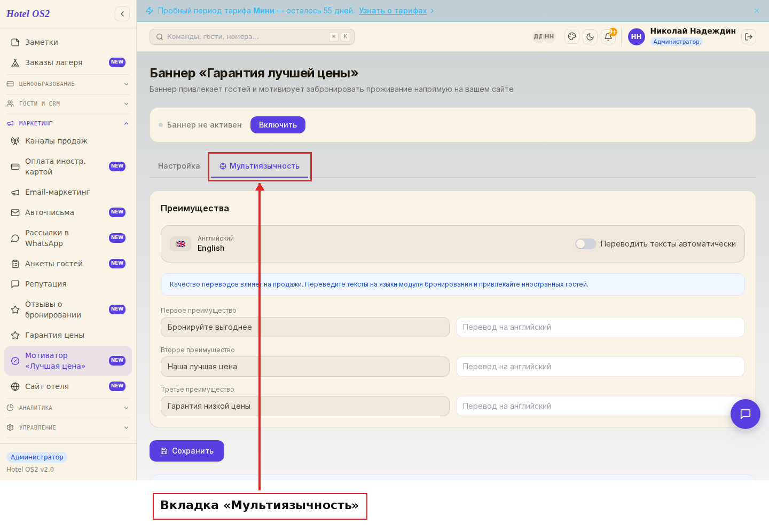769x532 pixels.
Task: Click the Николай Надеждин user name
Action: click(x=693, y=31)
